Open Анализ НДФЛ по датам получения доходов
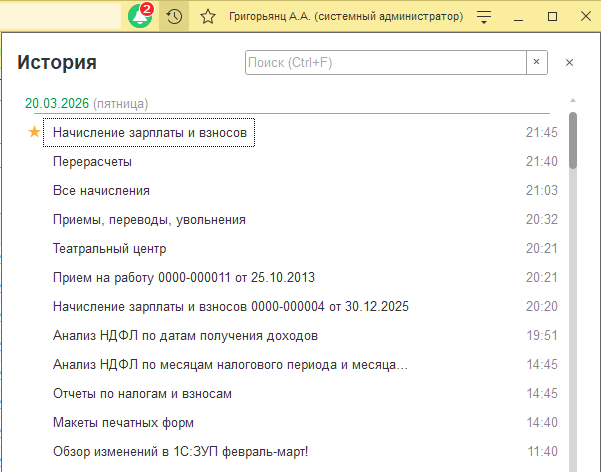This screenshot has width=601, height=472. [185, 335]
